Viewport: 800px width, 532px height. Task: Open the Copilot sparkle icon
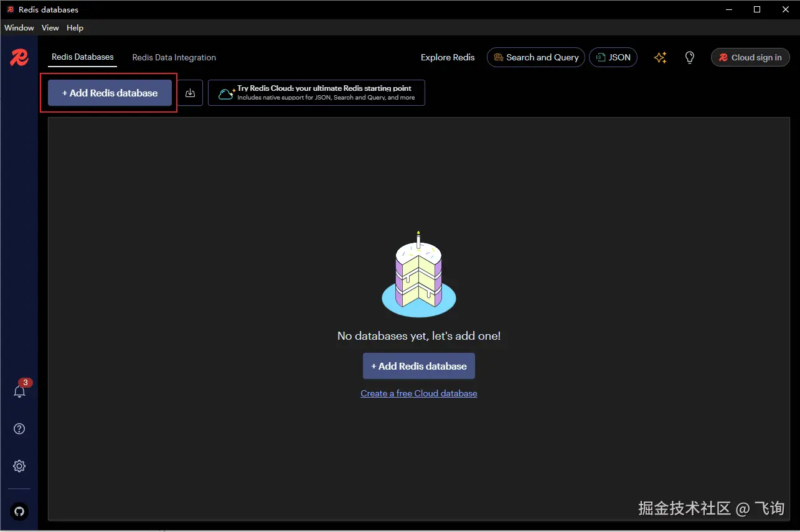pyautogui.click(x=661, y=57)
